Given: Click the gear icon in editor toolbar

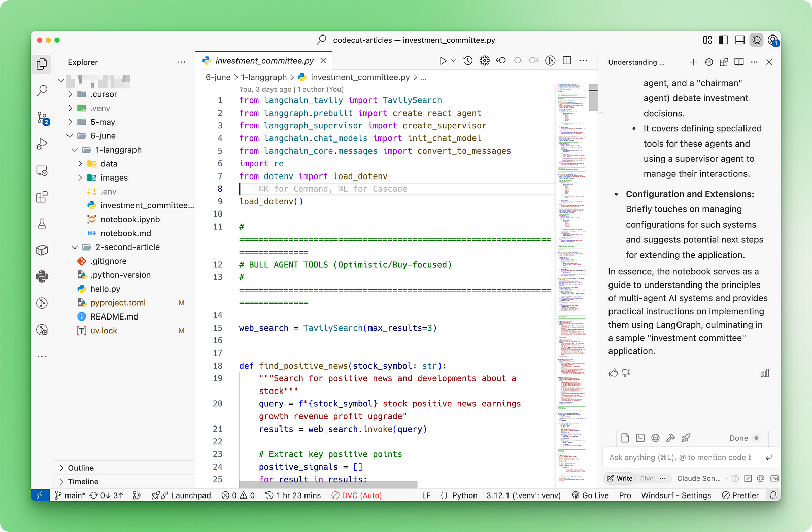Looking at the screenshot, I should pos(485,61).
